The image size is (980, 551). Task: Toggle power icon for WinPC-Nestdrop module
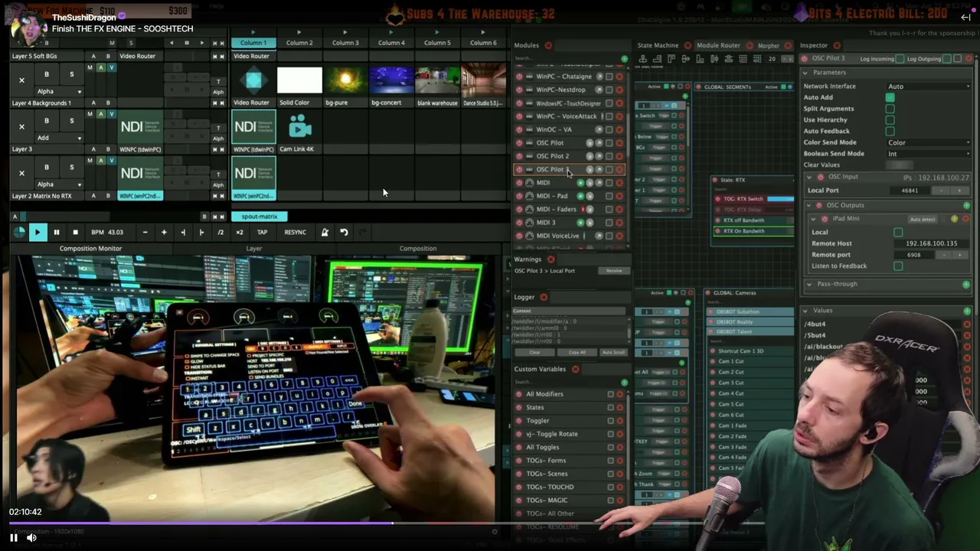520,90
